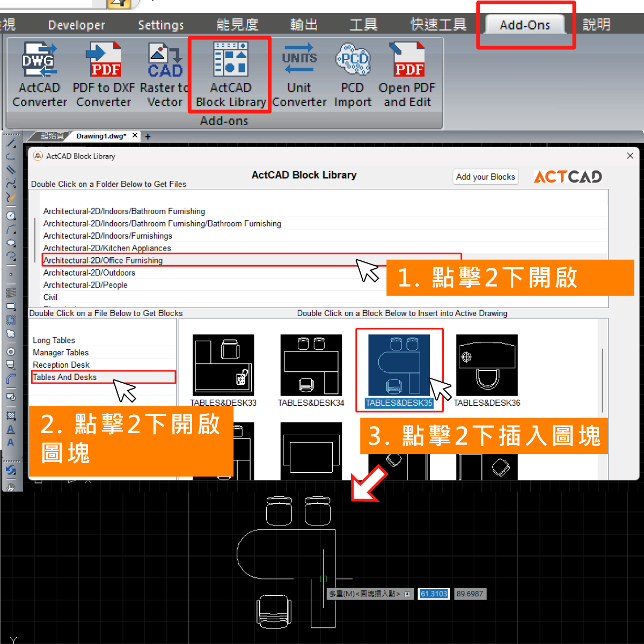Select the Ellipse tool
This screenshot has width=644, height=644.
pos(11,243)
